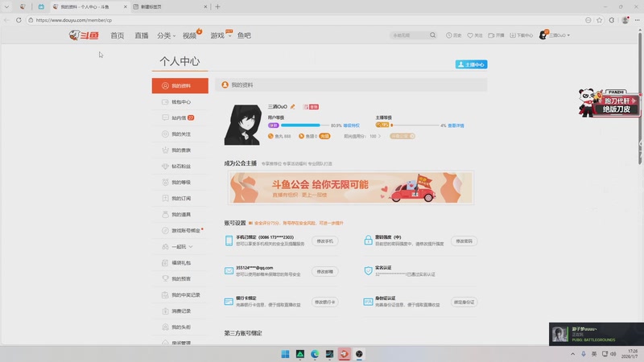Click the red badge beside the nickname
Screen dimensions: 644x362
312,107
